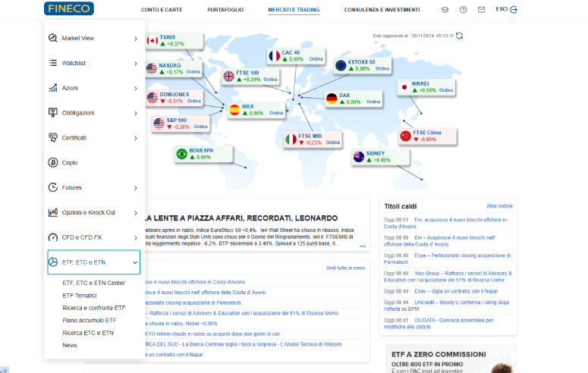
Task: Select Piano accumulo ETF
Action: click(90, 320)
